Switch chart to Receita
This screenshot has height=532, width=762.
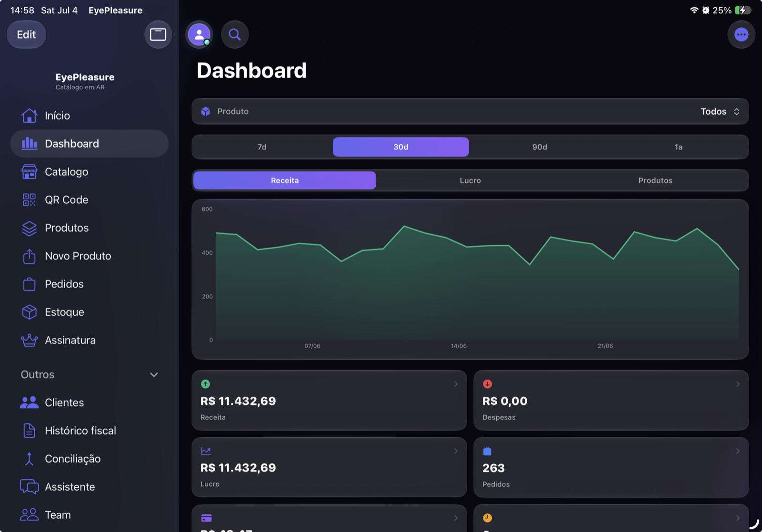(x=285, y=181)
